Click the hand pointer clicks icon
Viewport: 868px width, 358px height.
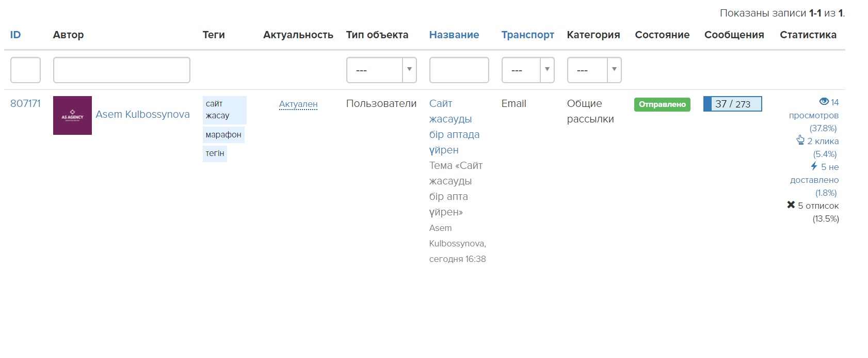[800, 140]
